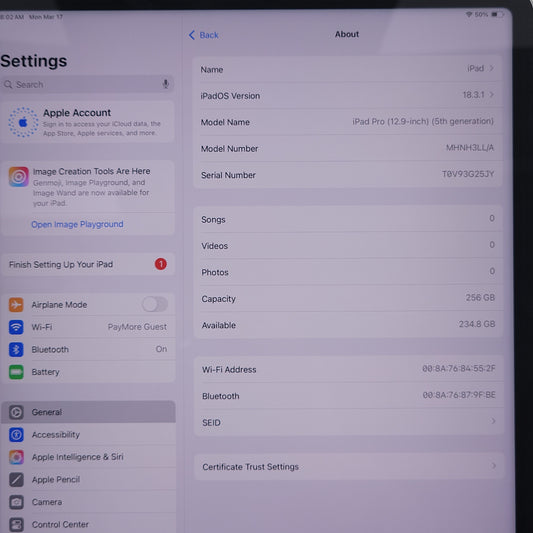533x533 pixels.
Task: Tap the Bluetooth address 00:8A:76:87:9F:BE
Action: point(459,395)
